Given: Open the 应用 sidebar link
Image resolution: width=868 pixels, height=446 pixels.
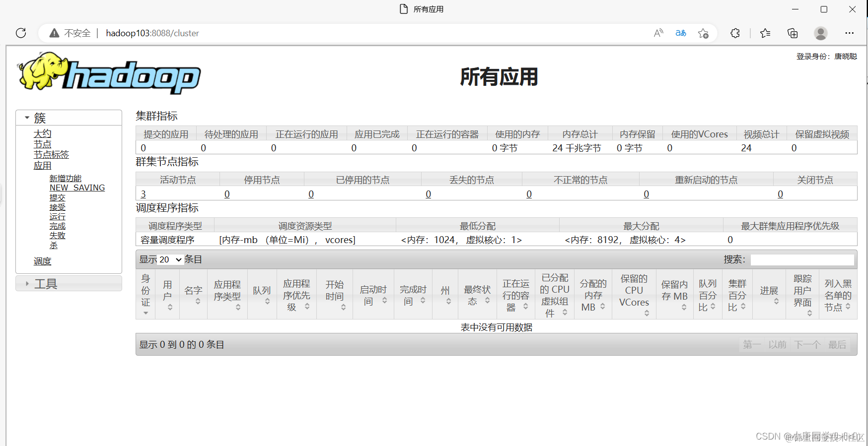Looking at the screenshot, I should pyautogui.click(x=42, y=165).
